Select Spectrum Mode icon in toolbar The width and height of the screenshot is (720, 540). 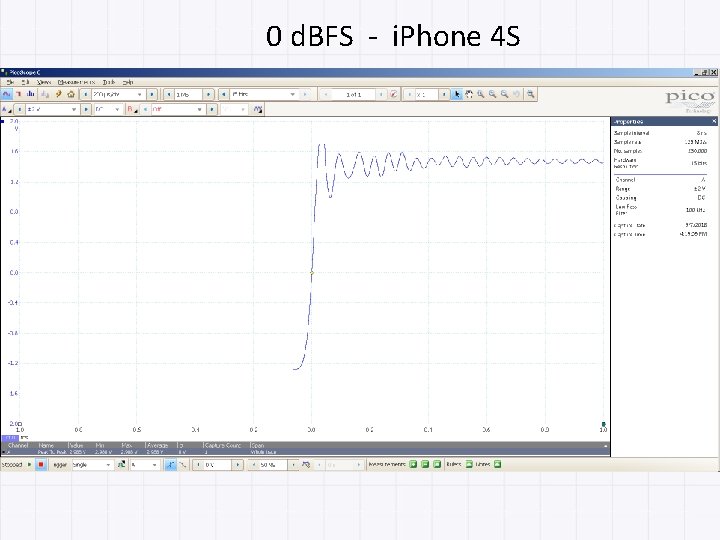[31, 94]
